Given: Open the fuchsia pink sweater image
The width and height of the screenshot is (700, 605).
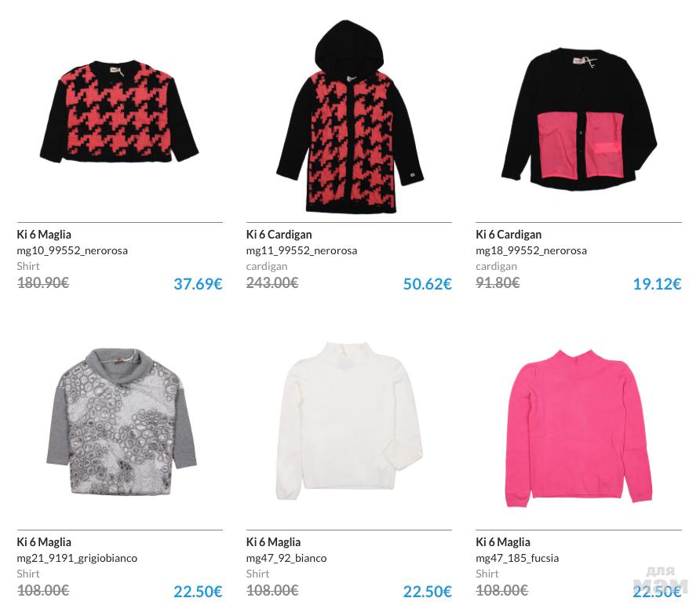Looking at the screenshot, I should pyautogui.click(x=579, y=428).
